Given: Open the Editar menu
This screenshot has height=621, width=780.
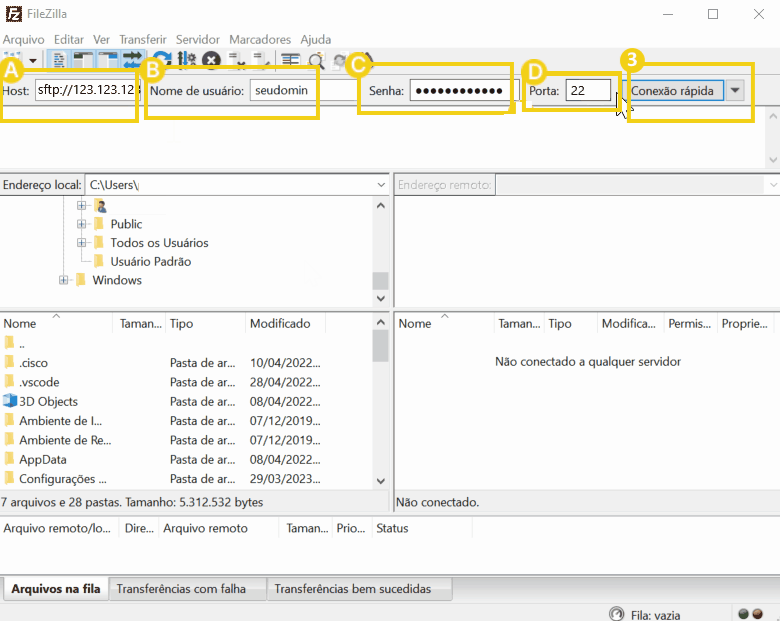Looking at the screenshot, I should (69, 39).
